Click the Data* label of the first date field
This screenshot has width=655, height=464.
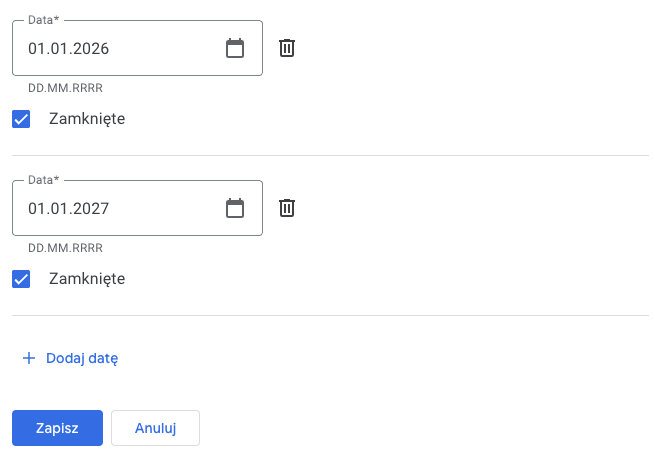tap(43, 20)
